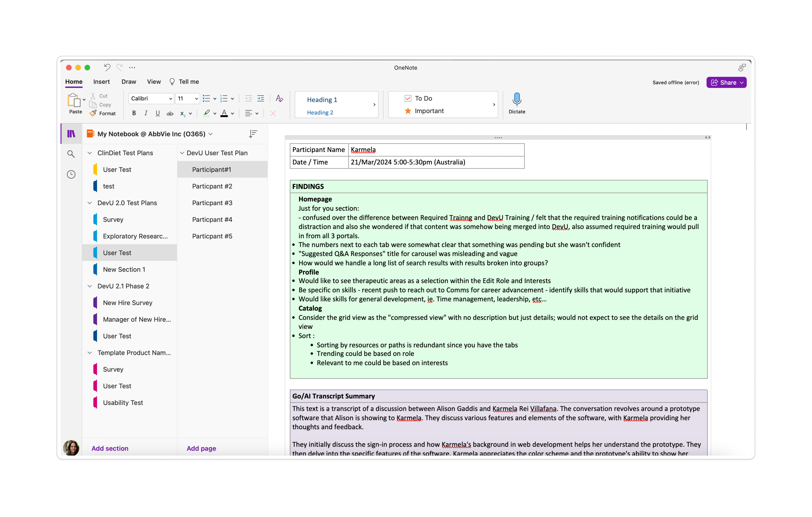The height and width of the screenshot is (517, 812).
Task: Click the Add page link
Action: (201, 449)
